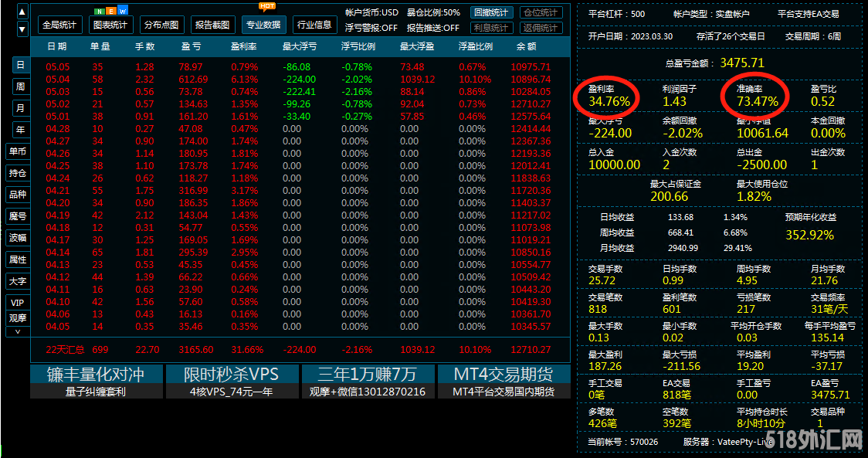Select the 回撤统计 tab

(x=492, y=12)
